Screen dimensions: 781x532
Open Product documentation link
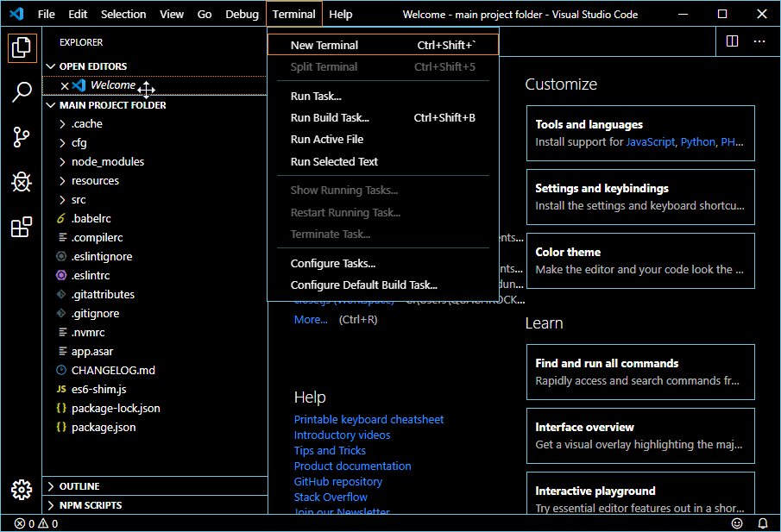click(353, 466)
